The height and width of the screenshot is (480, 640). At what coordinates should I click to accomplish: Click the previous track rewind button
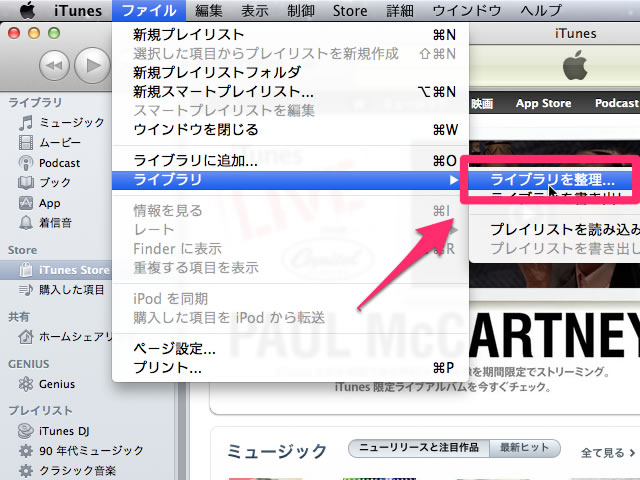[x=54, y=65]
